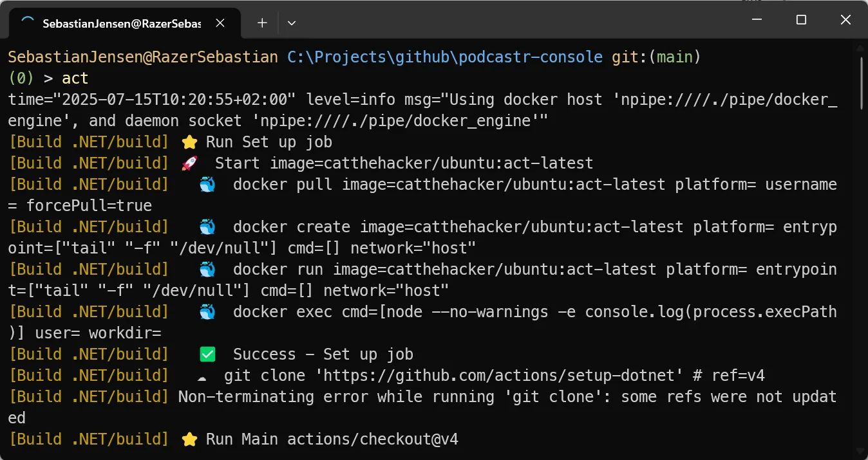Click the timestamp 'time="2025-07-15T10:20:55+02:00"'
Screen dimensions: 868x460
click(152, 100)
